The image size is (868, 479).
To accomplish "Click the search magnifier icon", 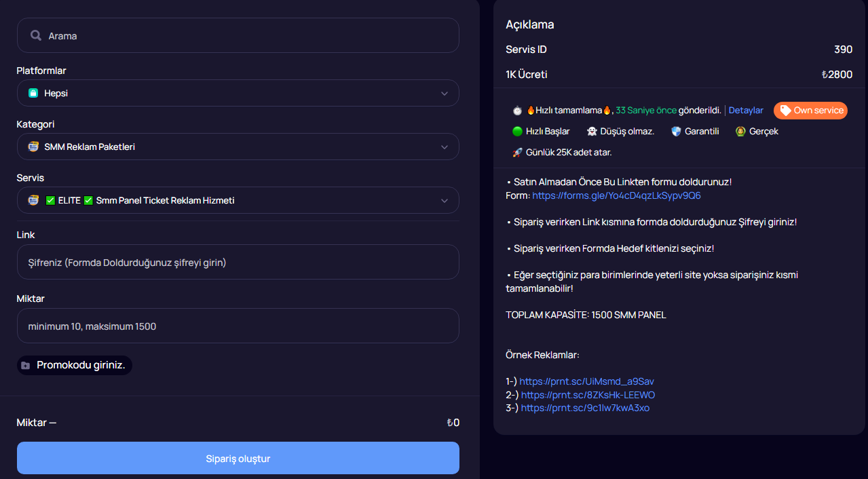I will click(x=36, y=35).
